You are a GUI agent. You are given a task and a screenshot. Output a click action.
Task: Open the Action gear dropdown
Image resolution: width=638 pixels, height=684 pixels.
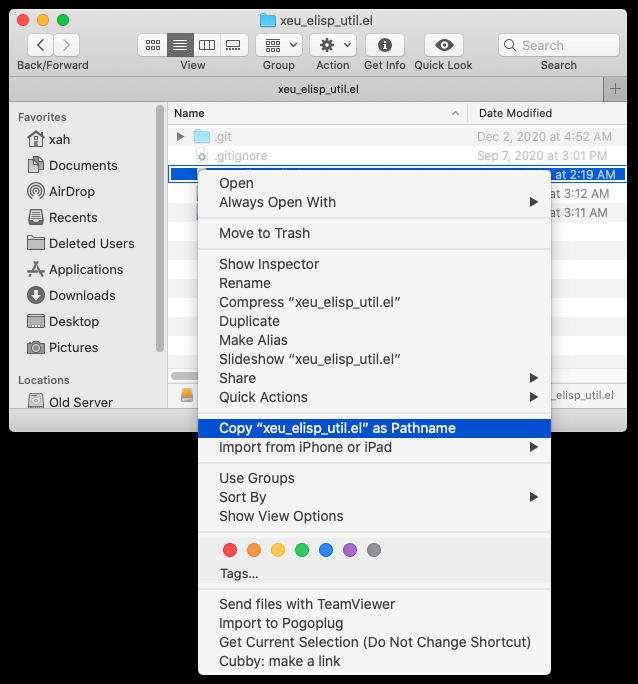pos(333,45)
